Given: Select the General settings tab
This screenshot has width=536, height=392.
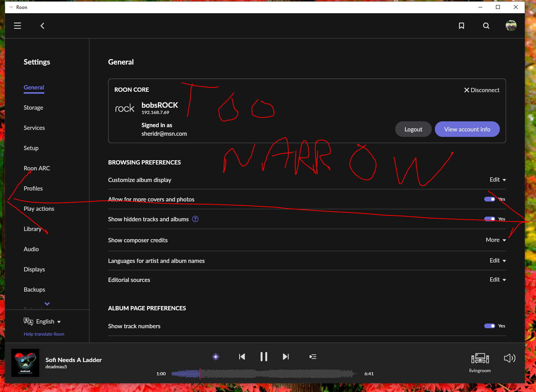Looking at the screenshot, I should pos(34,87).
